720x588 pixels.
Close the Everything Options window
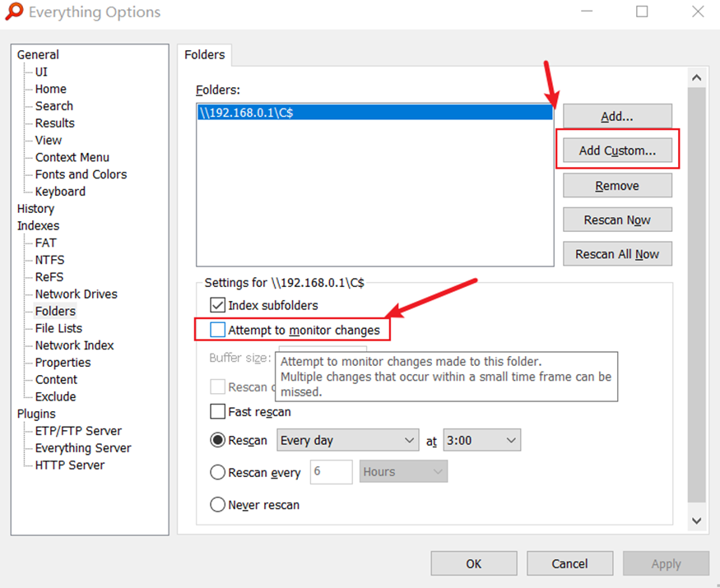698,12
